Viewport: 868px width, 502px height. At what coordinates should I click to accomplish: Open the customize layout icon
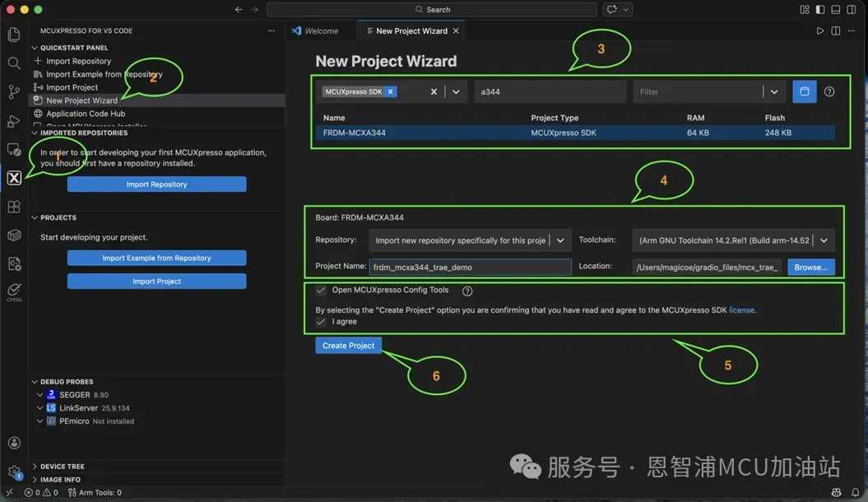[805, 9]
